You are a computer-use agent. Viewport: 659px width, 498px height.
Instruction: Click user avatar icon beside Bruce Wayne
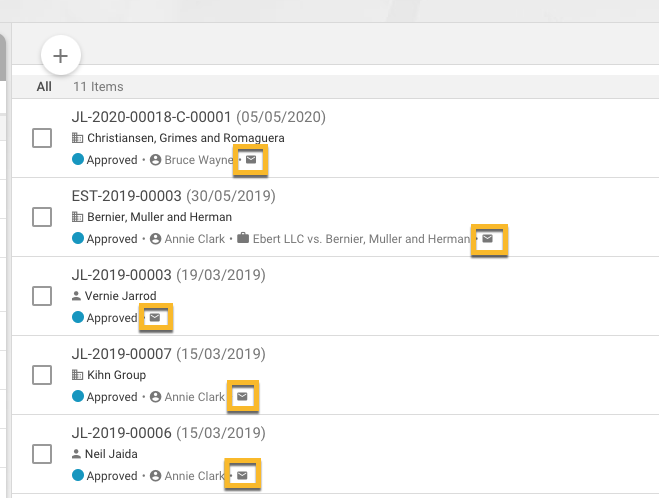(x=156, y=160)
